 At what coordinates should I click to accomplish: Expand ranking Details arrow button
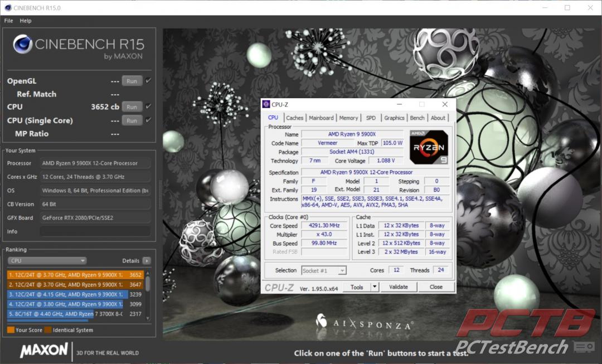tap(147, 261)
